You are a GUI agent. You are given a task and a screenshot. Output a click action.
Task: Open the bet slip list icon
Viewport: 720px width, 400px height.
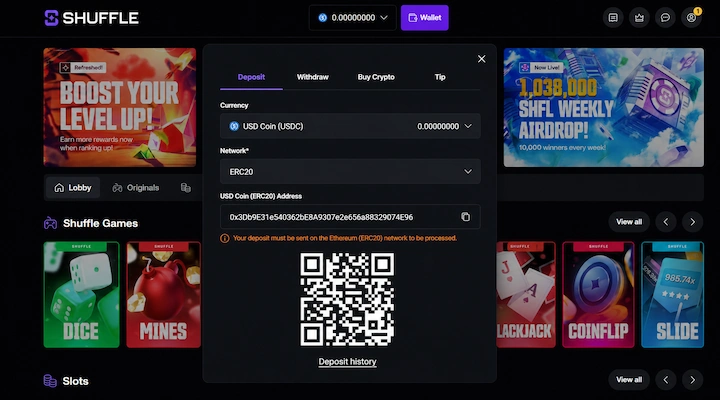click(x=613, y=18)
